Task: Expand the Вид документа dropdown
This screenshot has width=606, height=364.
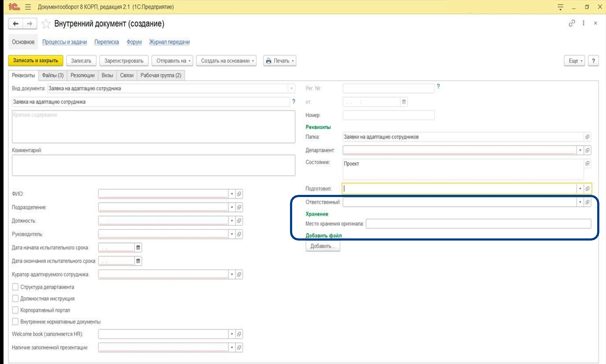Action: 291,88
